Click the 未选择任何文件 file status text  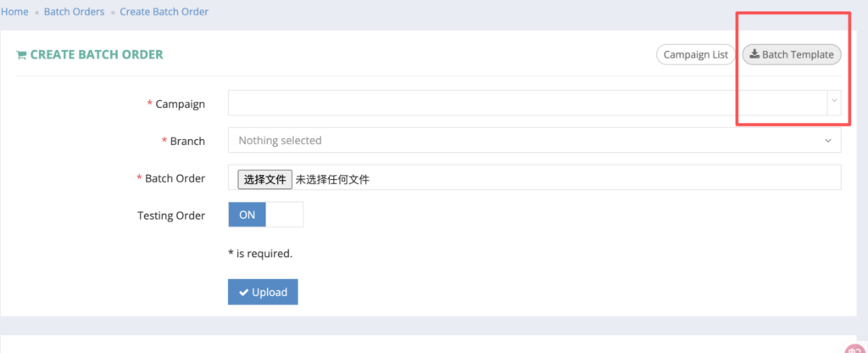click(332, 179)
